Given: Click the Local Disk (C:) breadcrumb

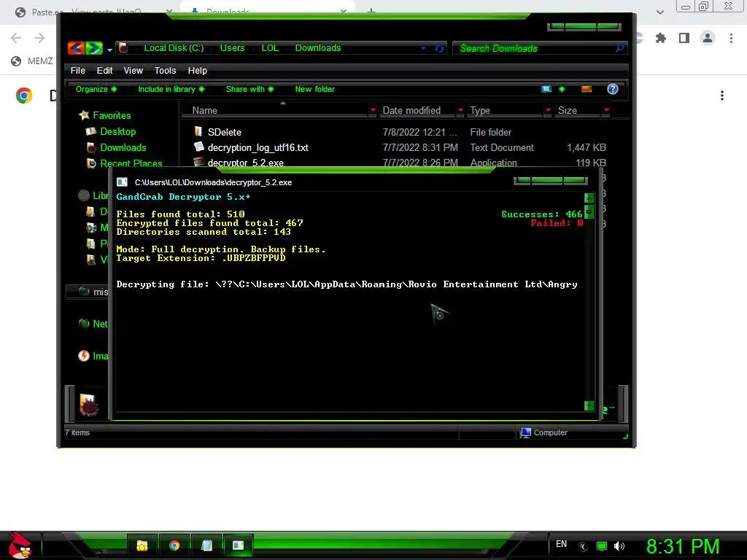Looking at the screenshot, I should [174, 48].
